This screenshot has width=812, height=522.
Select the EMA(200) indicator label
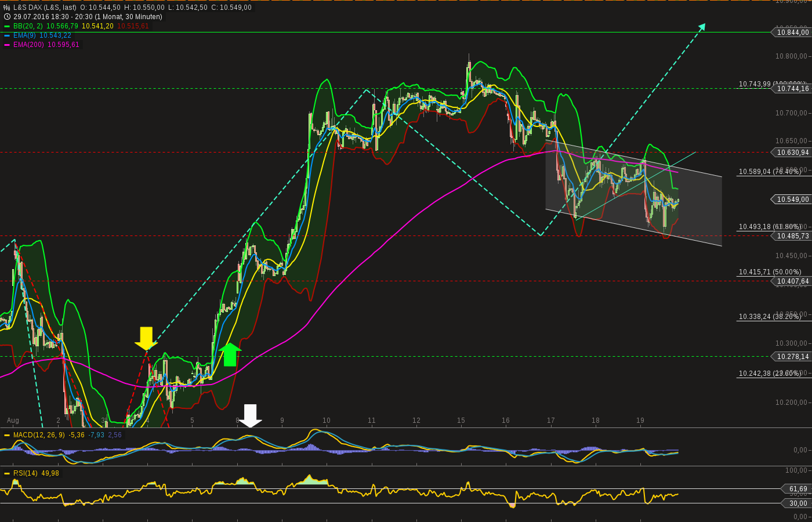tap(29, 45)
